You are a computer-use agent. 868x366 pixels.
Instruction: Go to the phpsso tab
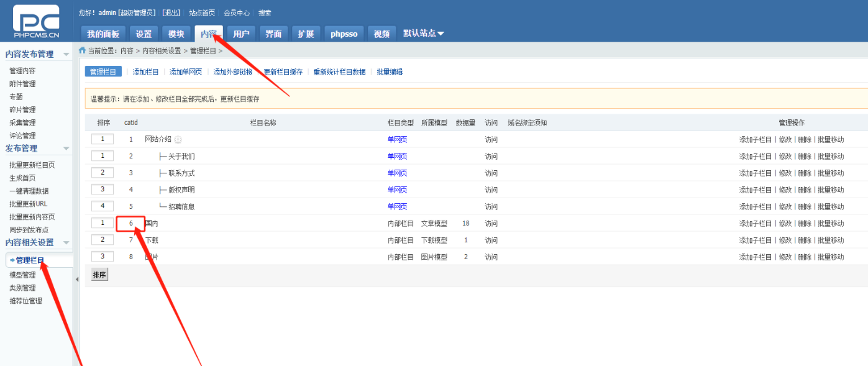344,34
